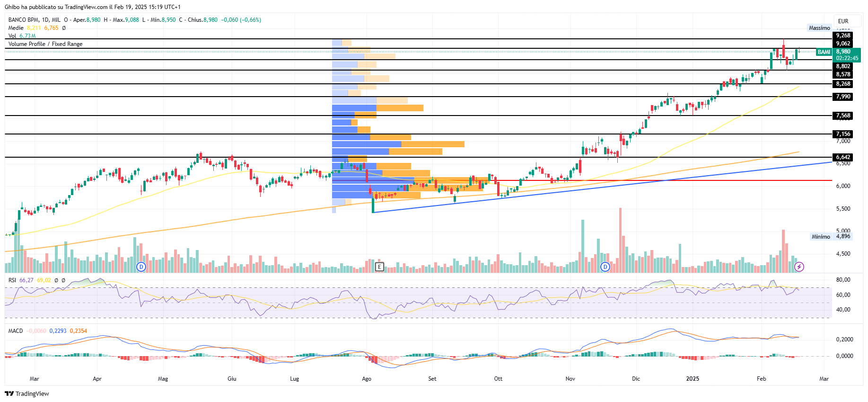Click the dividend D marker before Mag
The image size is (868, 402).
(140, 267)
